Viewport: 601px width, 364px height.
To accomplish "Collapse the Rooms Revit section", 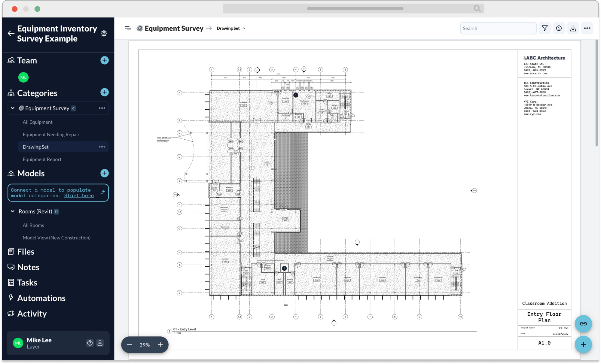I will click(13, 211).
